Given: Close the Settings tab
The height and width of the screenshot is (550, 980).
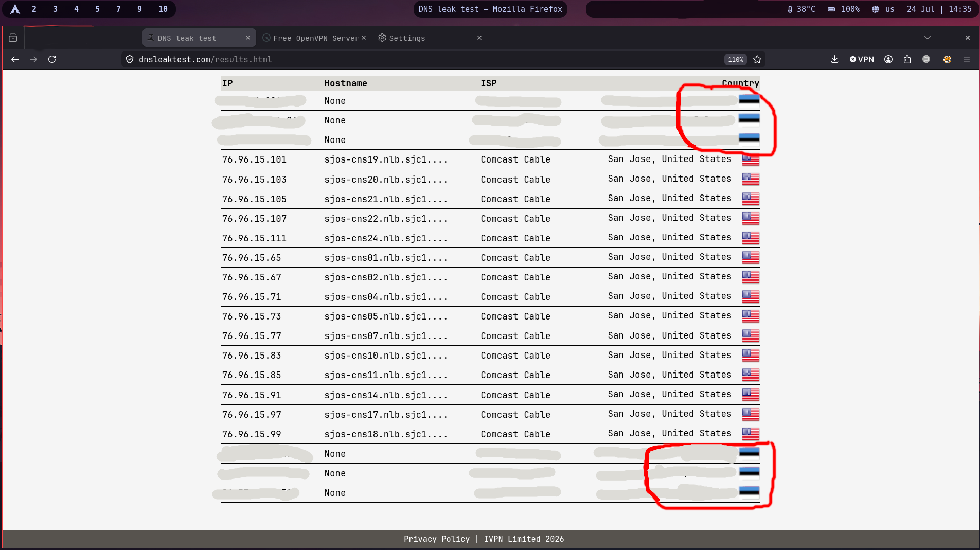Looking at the screenshot, I should coord(479,38).
